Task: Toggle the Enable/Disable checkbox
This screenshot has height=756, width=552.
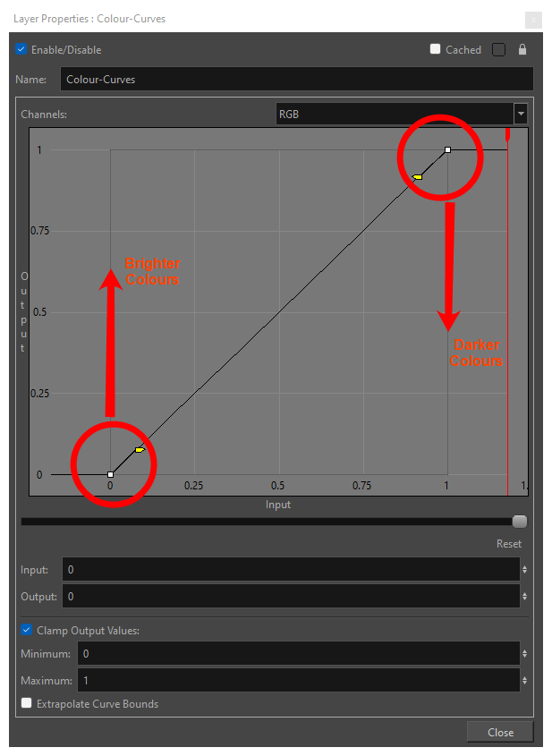Action: [21, 49]
